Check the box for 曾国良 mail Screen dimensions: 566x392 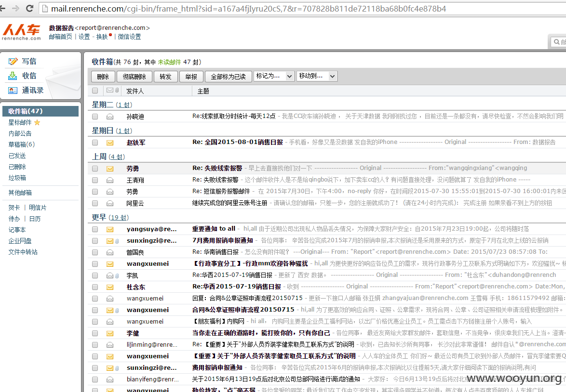95,252
